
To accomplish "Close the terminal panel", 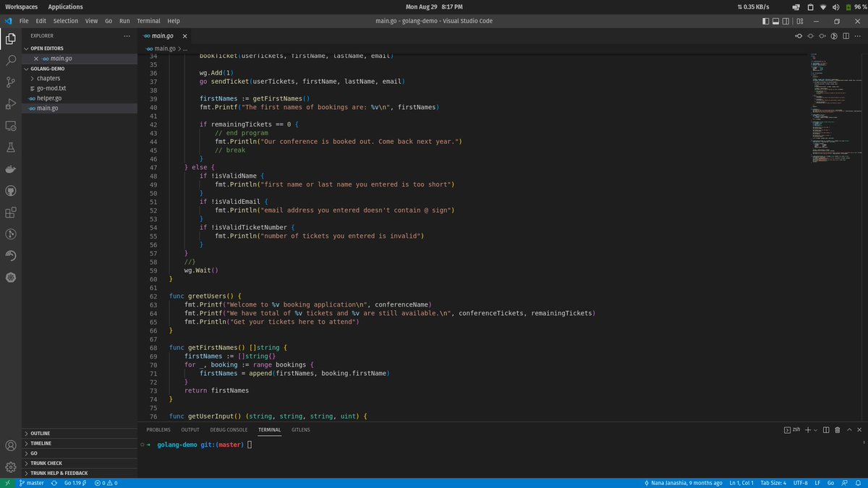I will coord(859,429).
